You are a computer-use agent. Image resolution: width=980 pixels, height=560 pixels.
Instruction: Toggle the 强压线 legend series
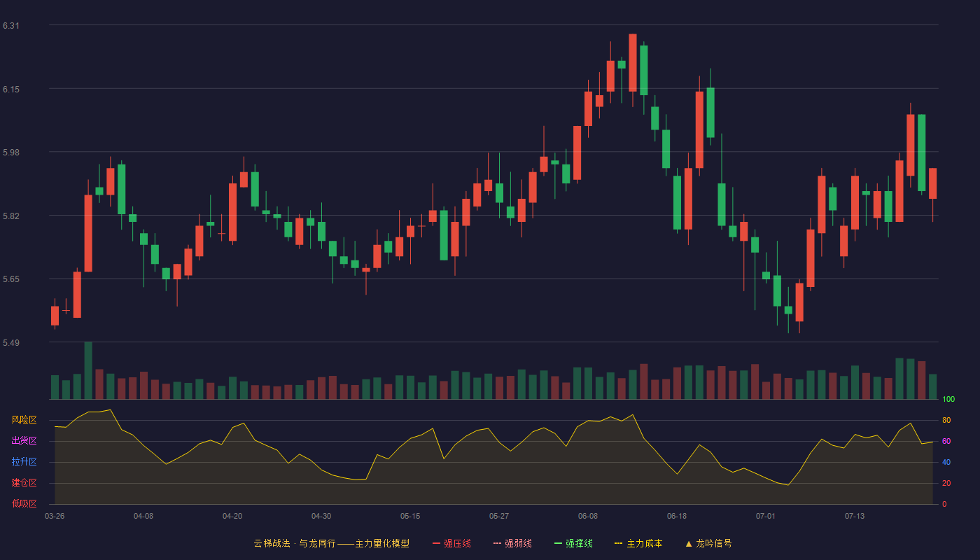pos(451,543)
